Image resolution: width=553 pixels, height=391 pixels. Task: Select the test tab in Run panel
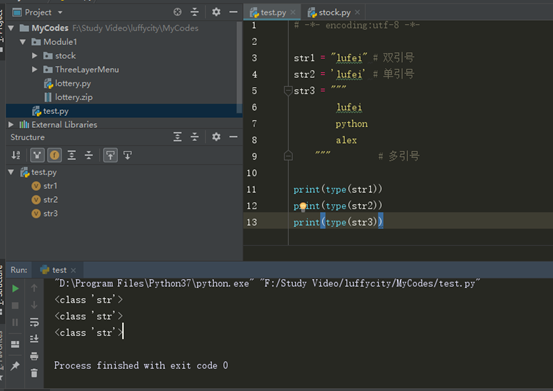point(58,270)
